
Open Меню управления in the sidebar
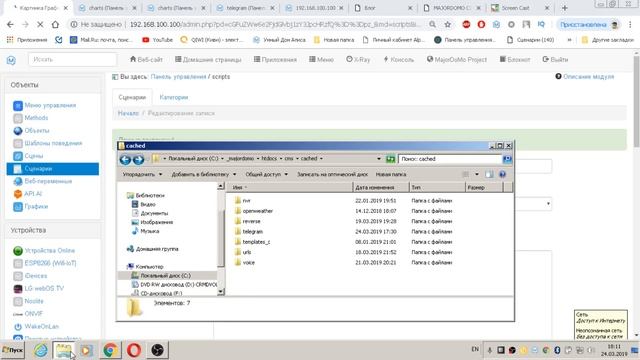[50, 105]
